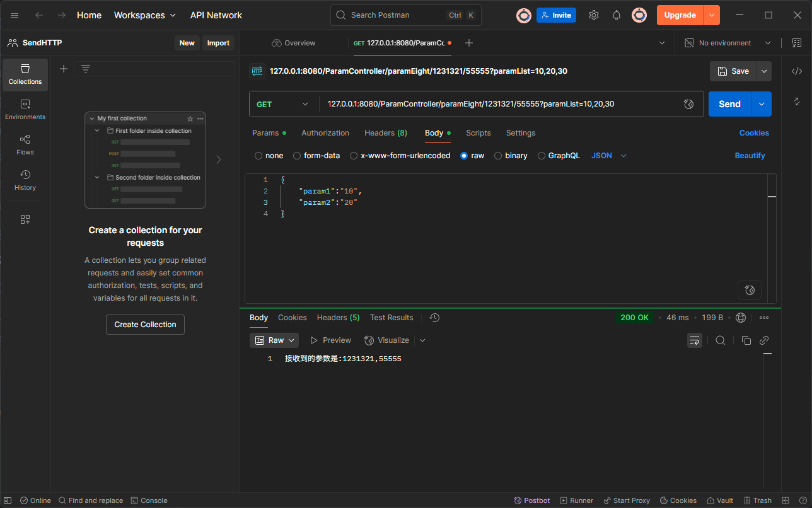Open the request Cookies link

click(x=754, y=133)
